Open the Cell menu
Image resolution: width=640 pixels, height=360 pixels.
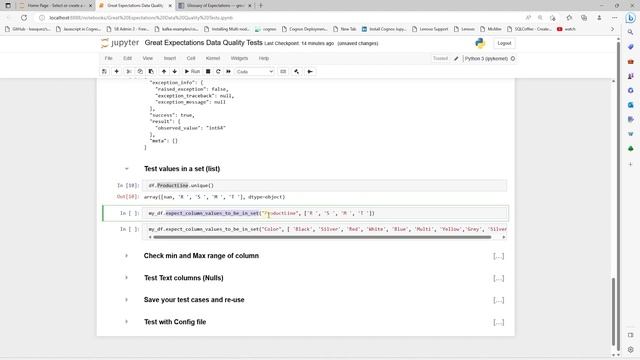point(191,58)
